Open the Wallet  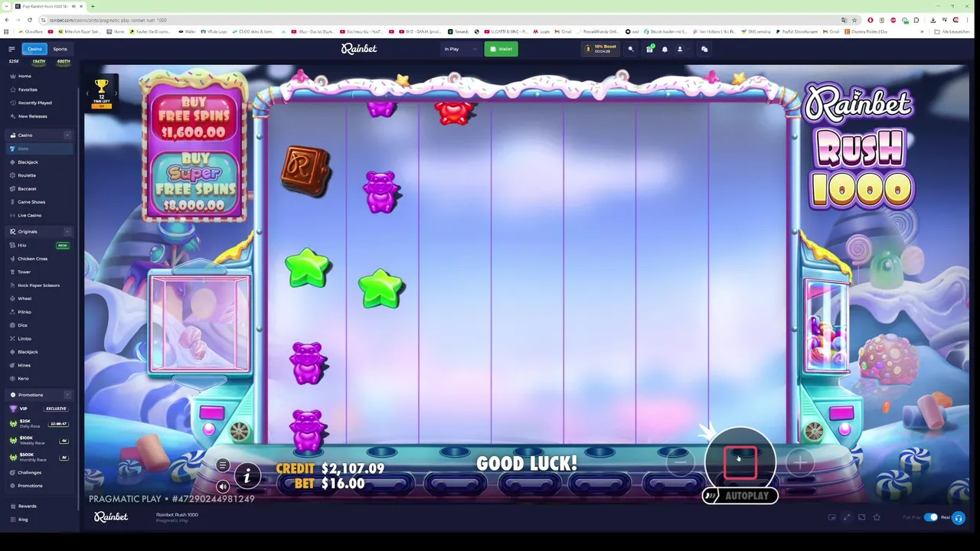pyautogui.click(x=501, y=49)
